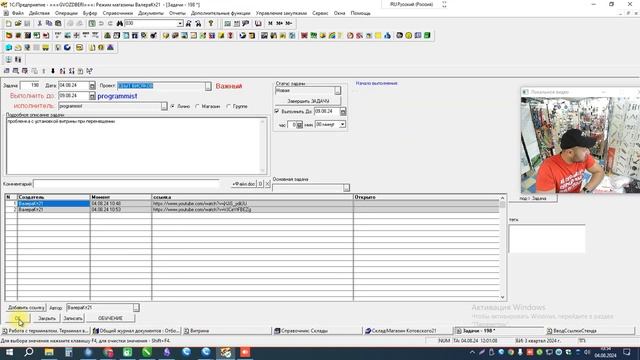
Task: Click the yellow smiley circle icon in the second toolbar row
Action: 409,36
